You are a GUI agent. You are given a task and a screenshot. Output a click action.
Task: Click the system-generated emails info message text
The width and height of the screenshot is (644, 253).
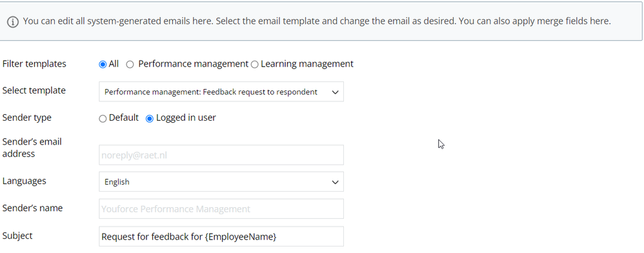(317, 21)
